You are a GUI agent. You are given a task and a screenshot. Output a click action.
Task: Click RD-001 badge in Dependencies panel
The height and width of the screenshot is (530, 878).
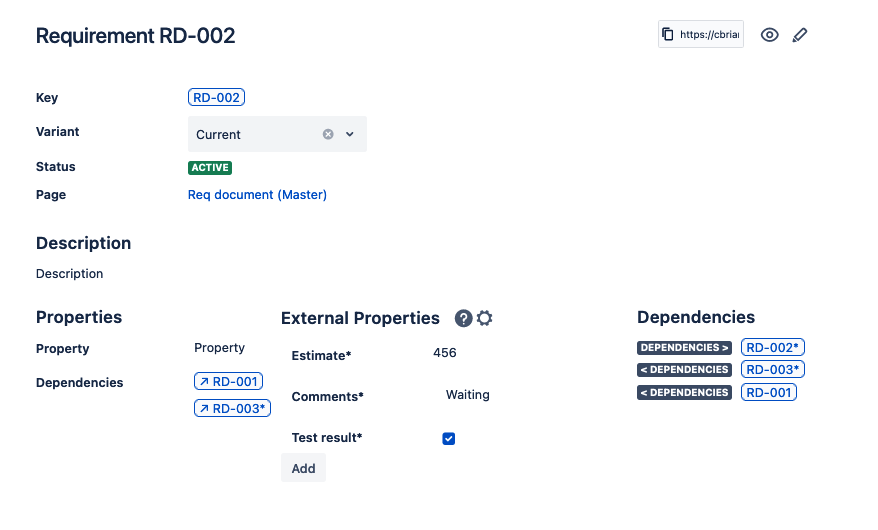tap(769, 392)
